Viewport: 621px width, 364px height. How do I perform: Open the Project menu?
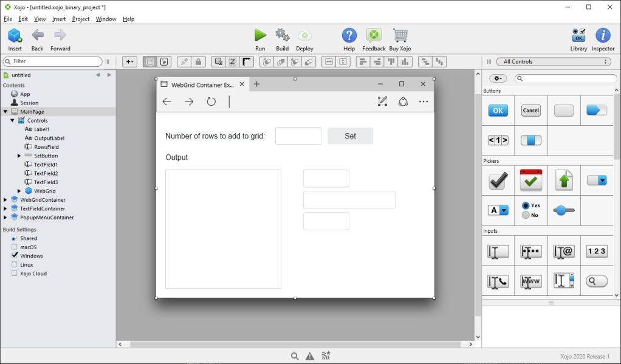pos(80,19)
